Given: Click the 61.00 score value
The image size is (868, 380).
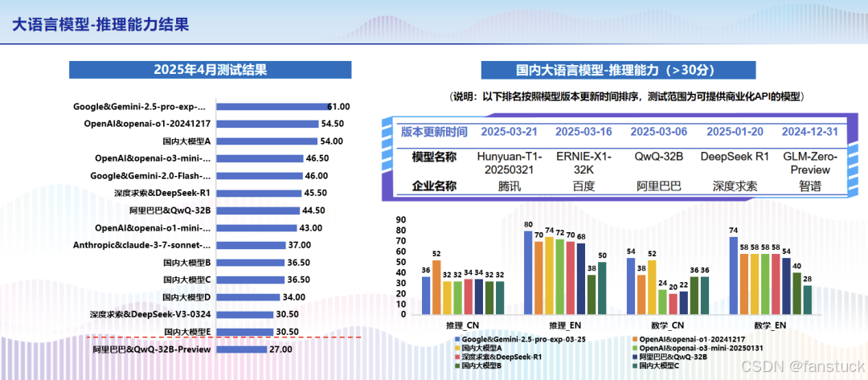Looking at the screenshot, I should 339,107.
